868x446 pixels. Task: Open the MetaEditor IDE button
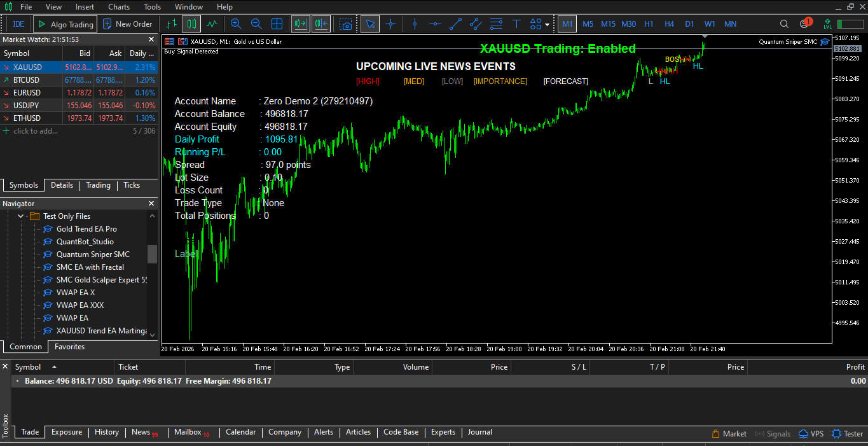(x=18, y=24)
